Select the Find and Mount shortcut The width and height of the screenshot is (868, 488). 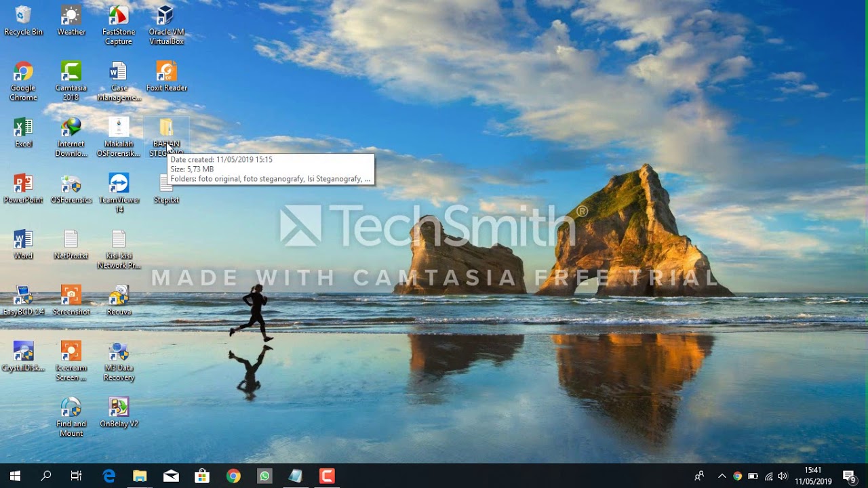click(x=71, y=418)
